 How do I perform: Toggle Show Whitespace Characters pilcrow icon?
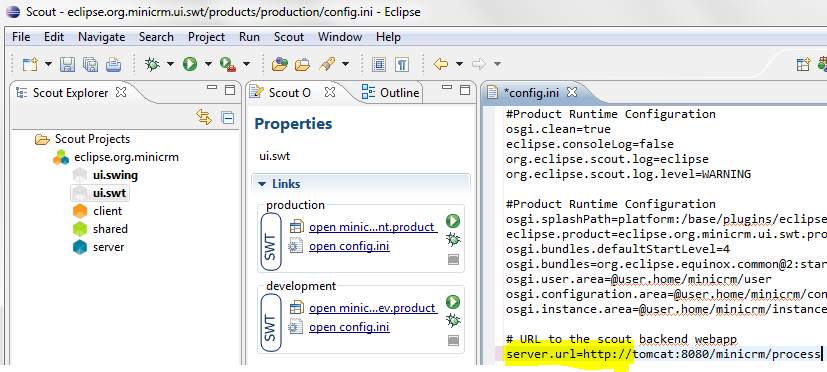pos(402,64)
